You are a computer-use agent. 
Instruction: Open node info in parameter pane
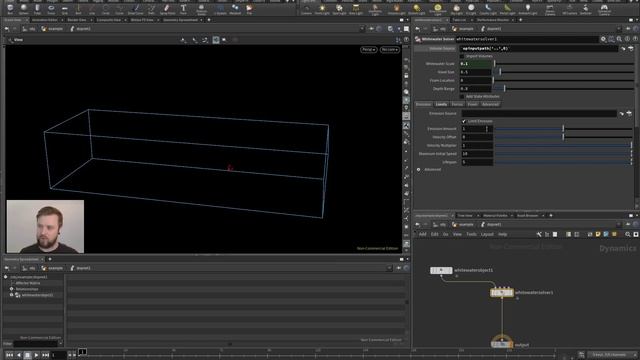pyautogui.click(x=627, y=39)
